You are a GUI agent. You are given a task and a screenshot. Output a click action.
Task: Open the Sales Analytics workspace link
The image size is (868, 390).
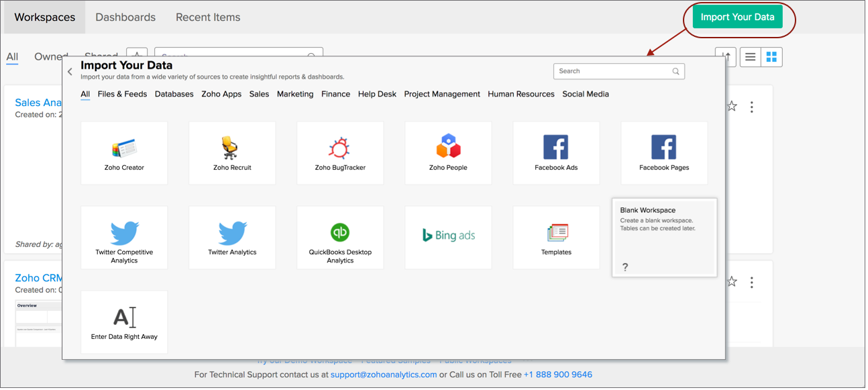click(x=38, y=103)
